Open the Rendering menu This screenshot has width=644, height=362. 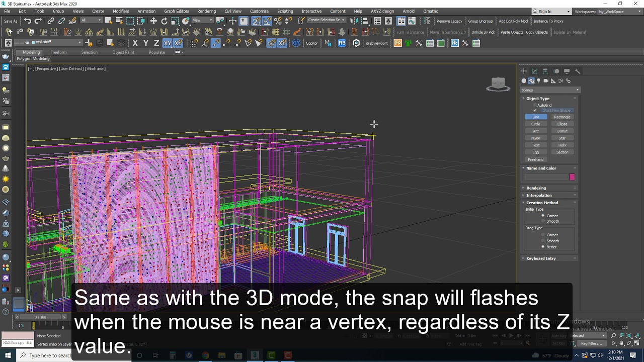coord(206,11)
